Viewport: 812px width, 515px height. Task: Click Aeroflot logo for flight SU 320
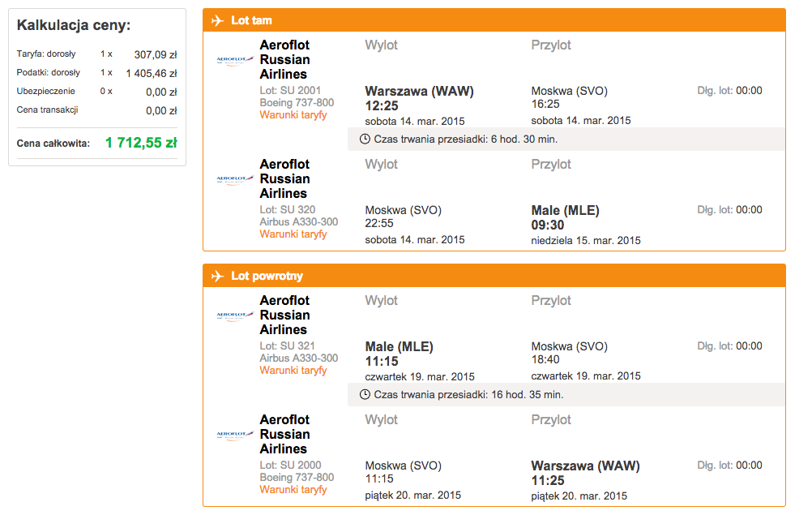click(235, 179)
